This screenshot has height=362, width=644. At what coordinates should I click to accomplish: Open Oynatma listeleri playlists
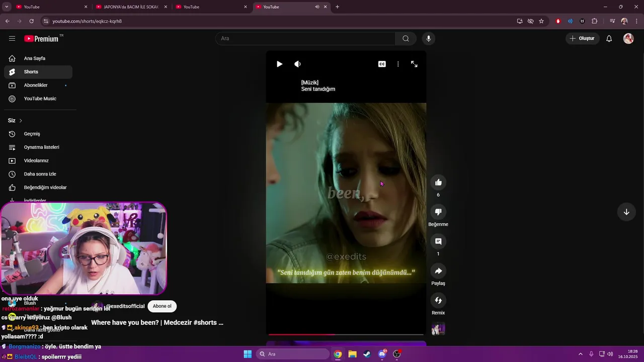click(x=38, y=147)
